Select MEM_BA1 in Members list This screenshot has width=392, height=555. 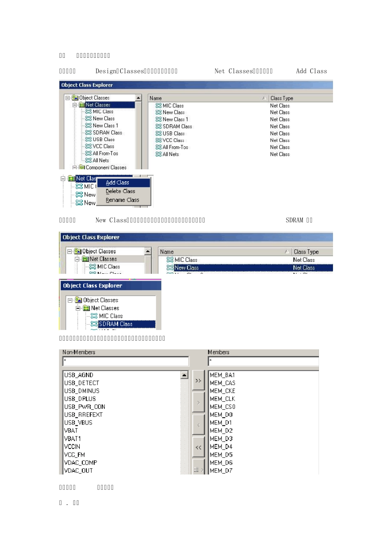coord(222,375)
